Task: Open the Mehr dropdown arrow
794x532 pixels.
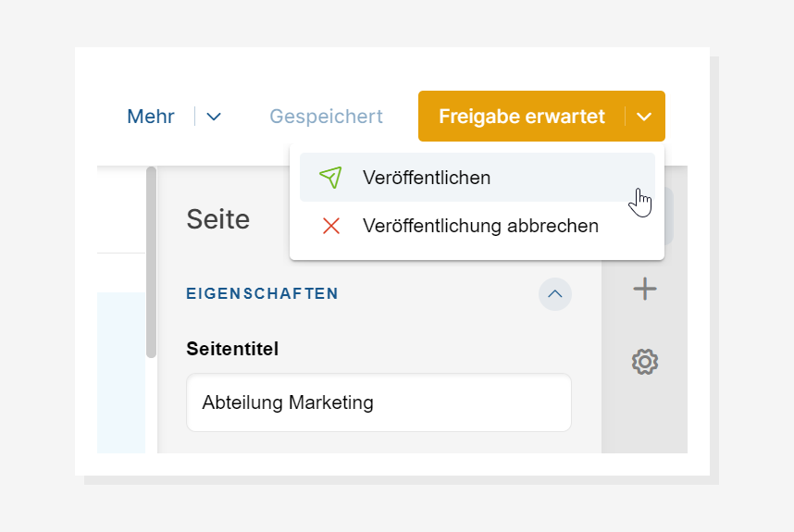Action: (x=214, y=117)
